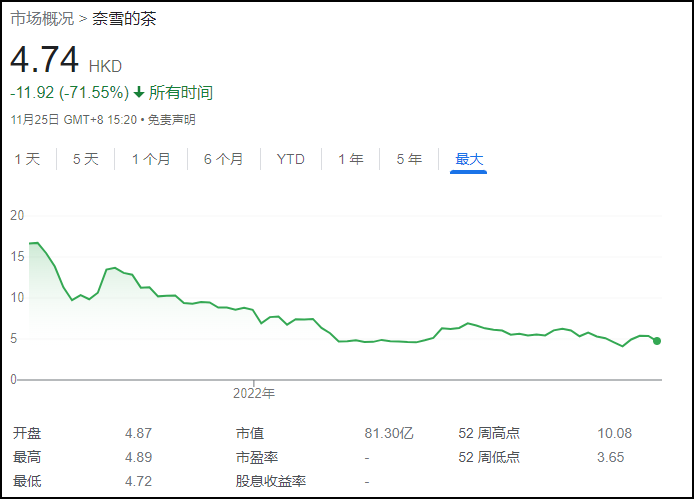This screenshot has width=694, height=499.
Task: Click the 奈雪的茶 breadcrumb title
Action: 124,19
